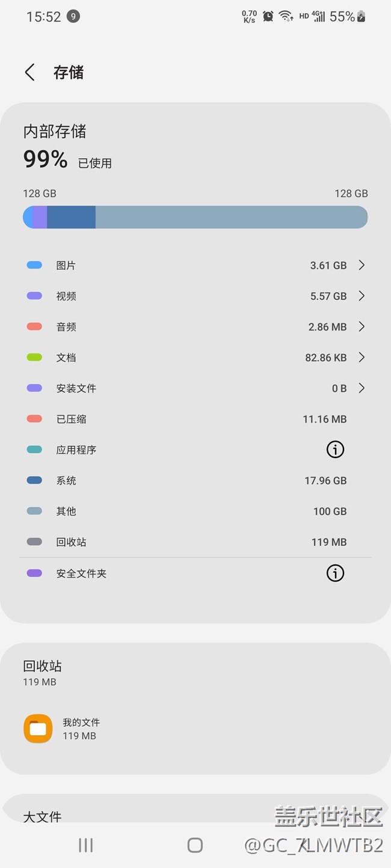
Task: Tap the 大文件 section header
Action: point(42,816)
